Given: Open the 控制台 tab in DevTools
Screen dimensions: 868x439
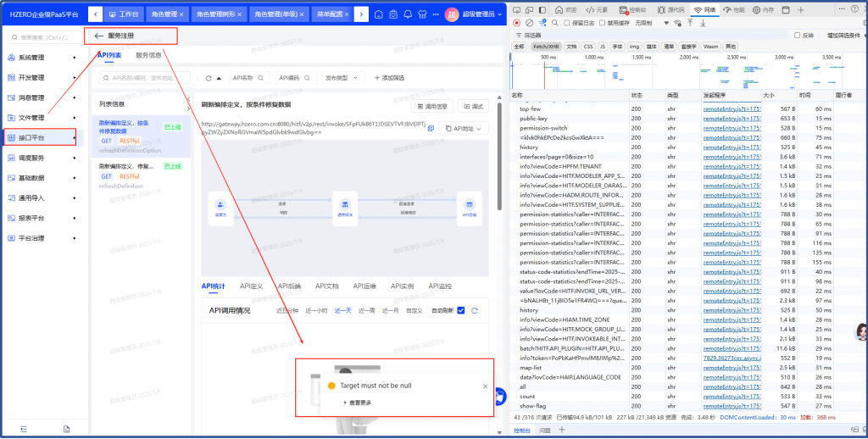Looking at the screenshot, I should click(626, 9).
